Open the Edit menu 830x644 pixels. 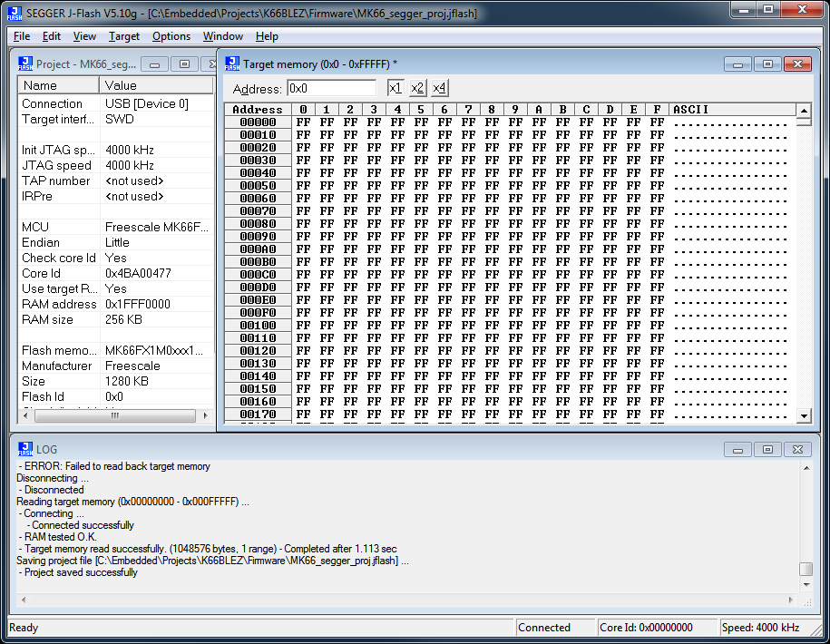52,36
